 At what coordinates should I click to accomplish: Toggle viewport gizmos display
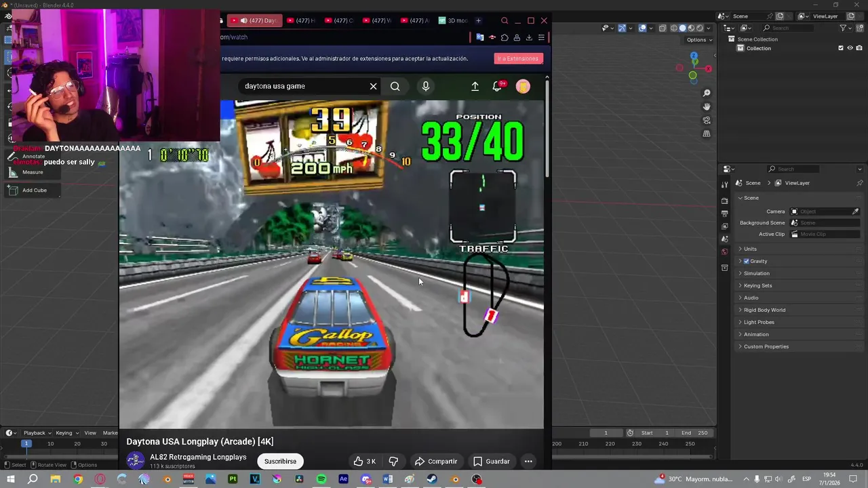(622, 28)
